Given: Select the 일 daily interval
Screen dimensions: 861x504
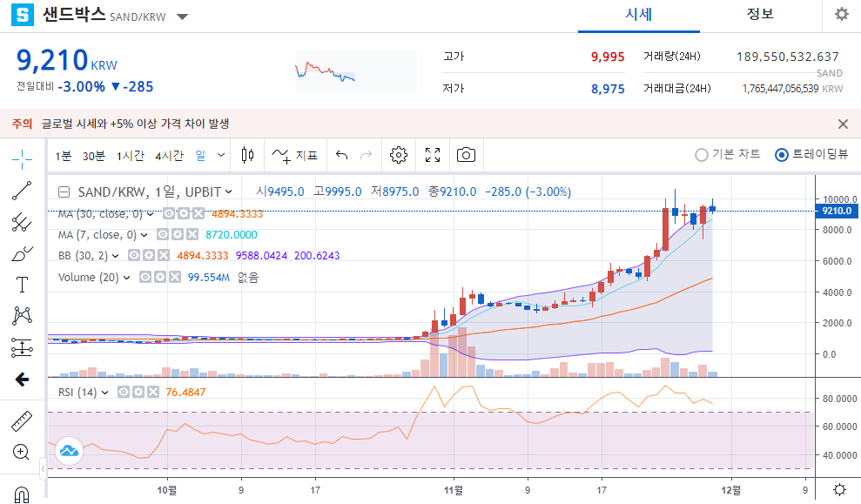Looking at the screenshot, I should pos(200,156).
